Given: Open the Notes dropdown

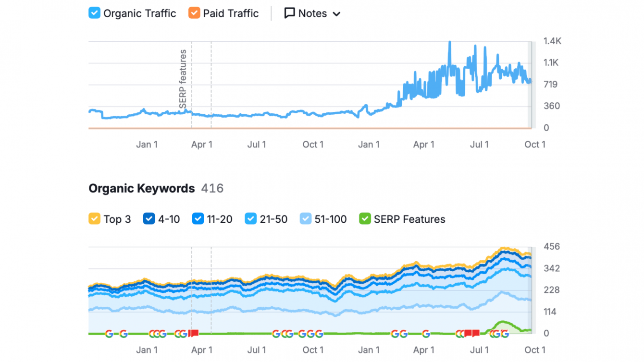Looking at the screenshot, I should (312, 13).
